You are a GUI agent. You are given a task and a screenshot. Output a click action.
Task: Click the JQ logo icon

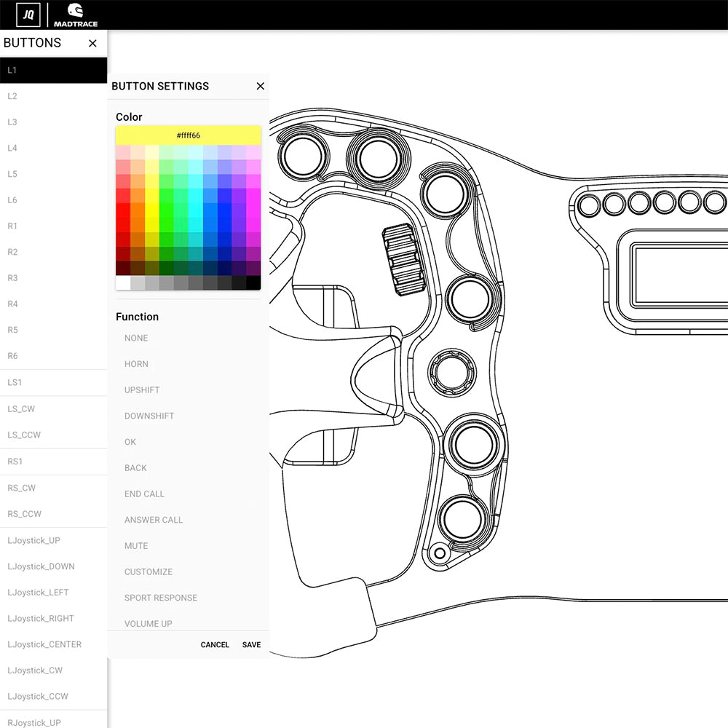click(27, 14)
